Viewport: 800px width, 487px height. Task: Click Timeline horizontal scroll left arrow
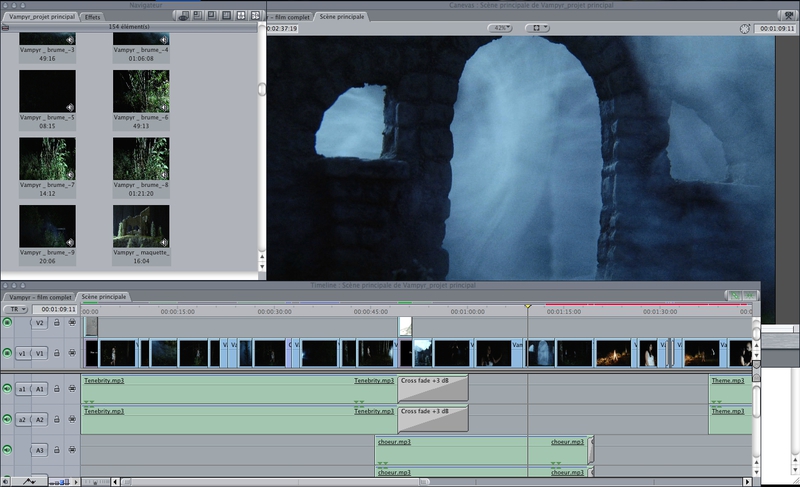click(115, 481)
